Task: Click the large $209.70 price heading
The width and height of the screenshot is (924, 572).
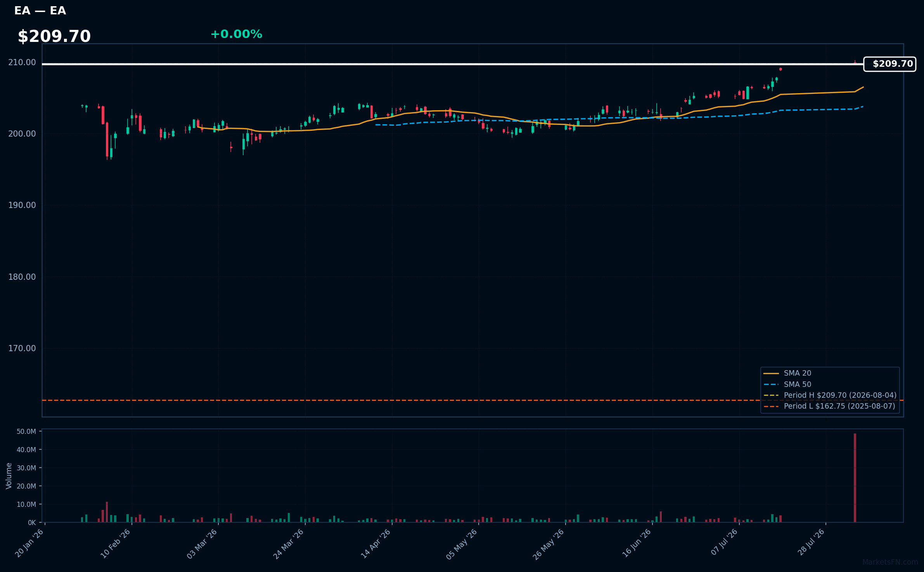Action: [54, 36]
